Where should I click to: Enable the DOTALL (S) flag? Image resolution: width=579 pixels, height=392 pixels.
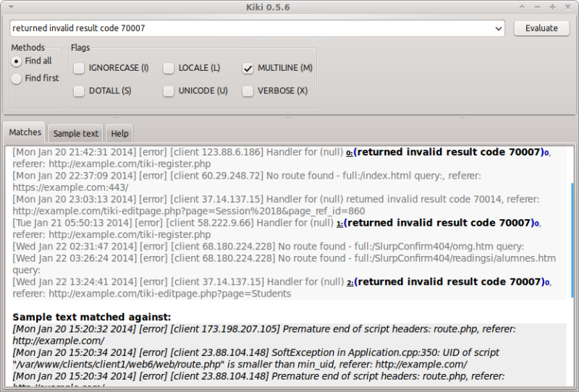click(x=79, y=91)
